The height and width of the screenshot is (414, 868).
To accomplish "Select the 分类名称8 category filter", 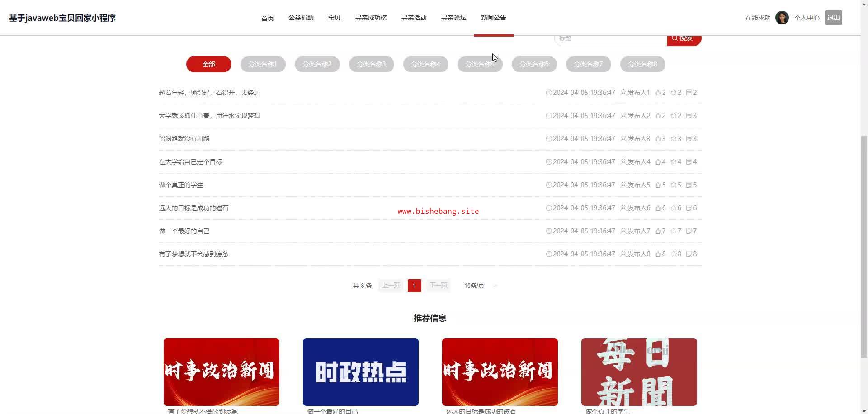I will (x=643, y=64).
